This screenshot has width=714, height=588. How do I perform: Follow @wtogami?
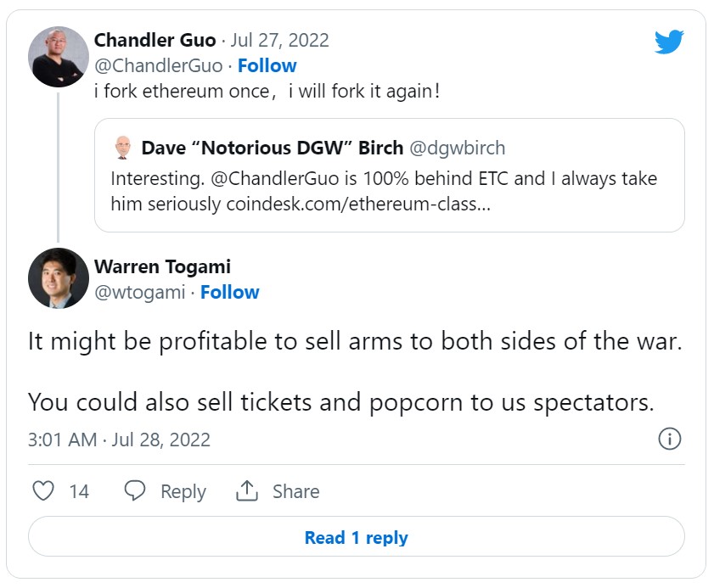230,292
